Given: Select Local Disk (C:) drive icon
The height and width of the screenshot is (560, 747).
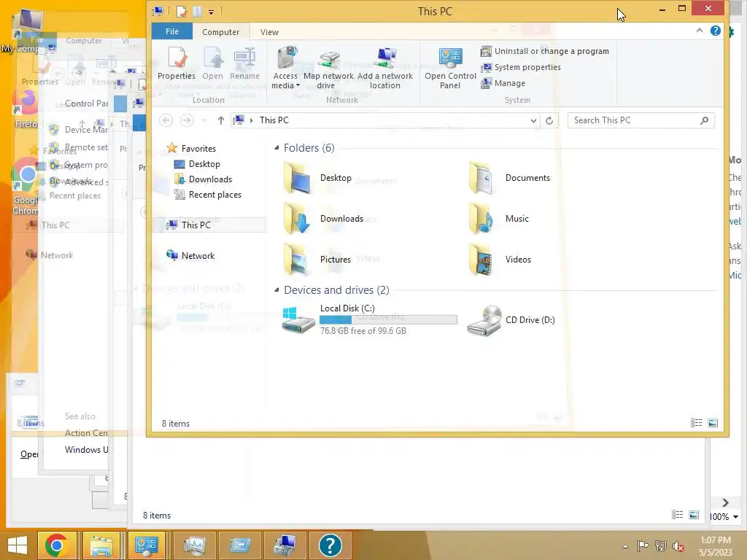Looking at the screenshot, I should point(298,319).
